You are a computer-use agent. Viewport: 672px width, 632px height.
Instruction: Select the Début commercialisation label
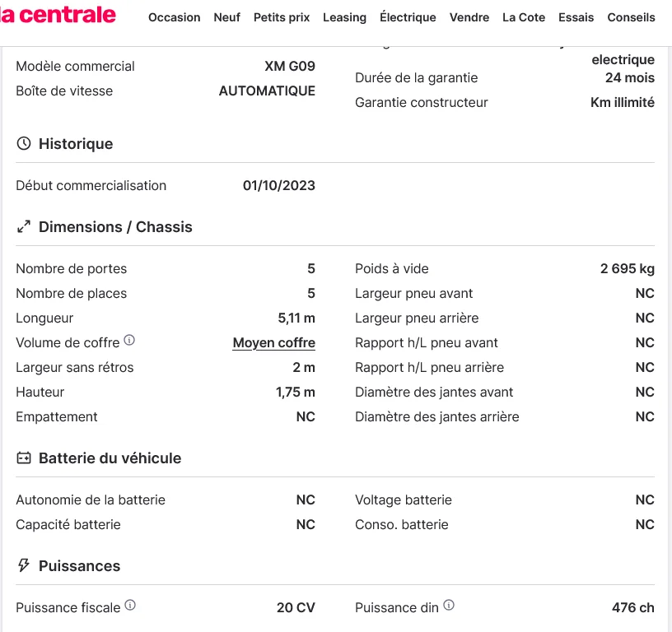coord(91,186)
